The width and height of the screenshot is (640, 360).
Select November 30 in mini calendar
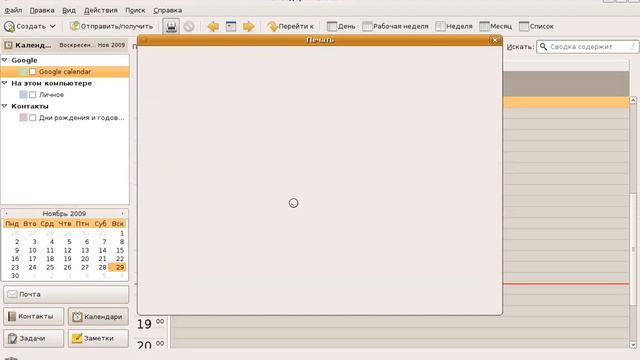click(15, 276)
